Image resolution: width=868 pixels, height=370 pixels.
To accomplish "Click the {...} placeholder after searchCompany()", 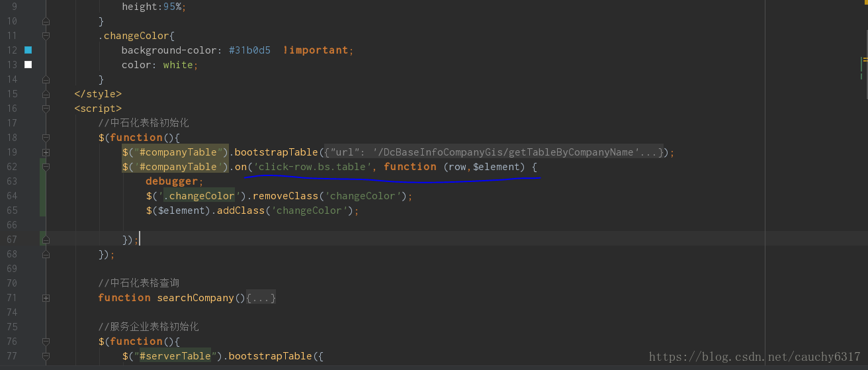I will (261, 298).
